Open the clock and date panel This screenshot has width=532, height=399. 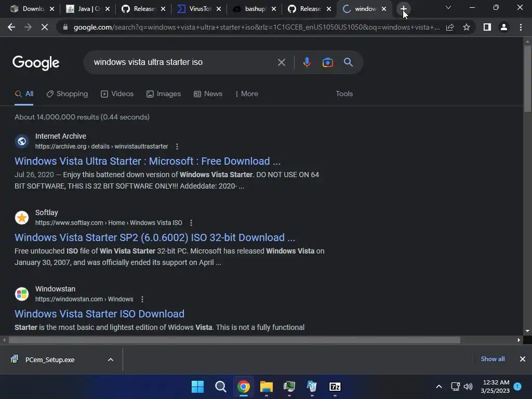495,387
